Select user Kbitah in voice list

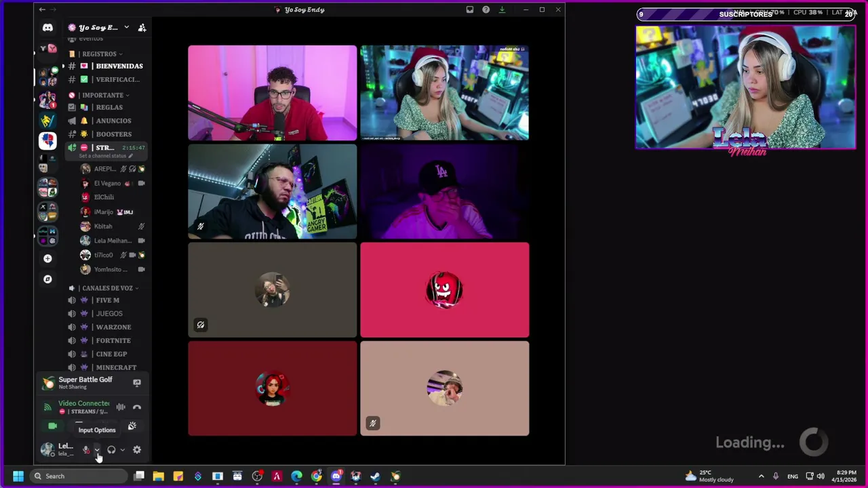[113, 226]
